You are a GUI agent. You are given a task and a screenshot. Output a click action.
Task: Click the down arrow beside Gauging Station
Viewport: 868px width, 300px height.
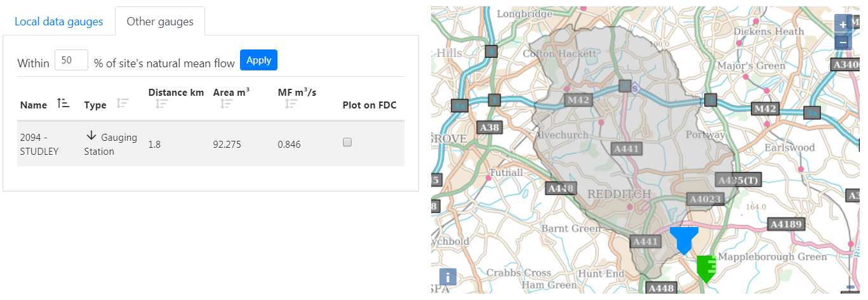pos(91,136)
